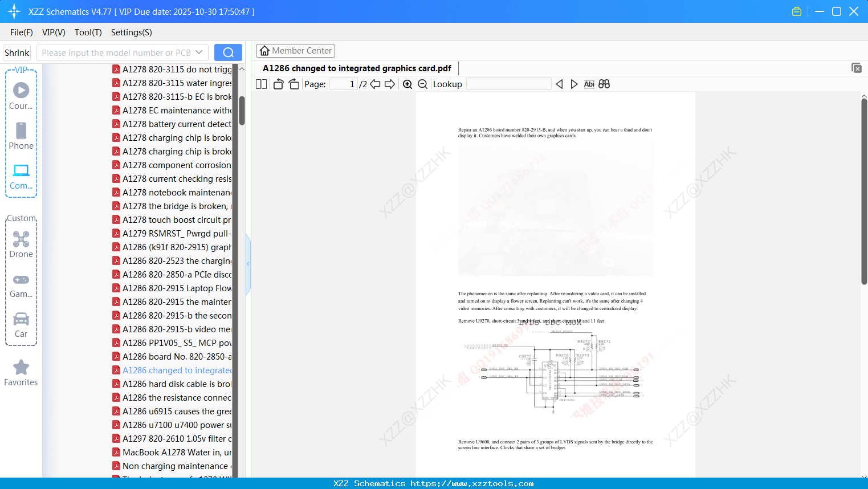Open 'A1278 component corrosion' document
Image resolution: width=868 pixels, height=489 pixels.
point(177,165)
